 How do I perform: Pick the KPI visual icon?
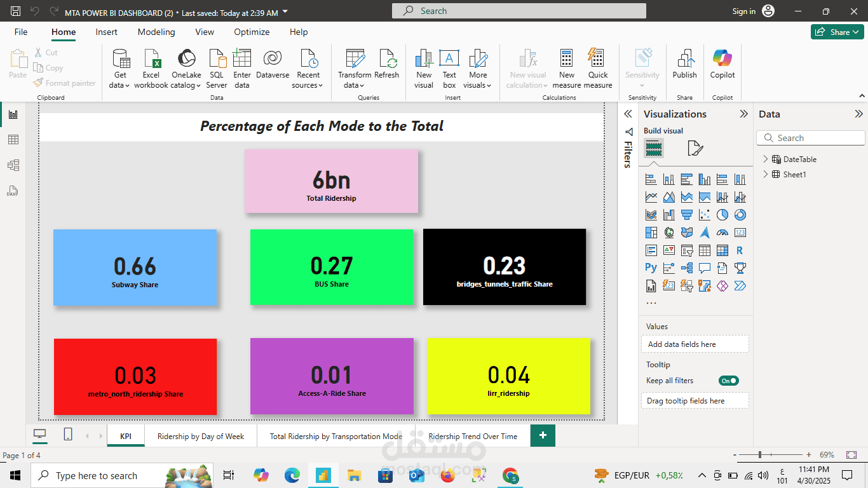tap(668, 251)
